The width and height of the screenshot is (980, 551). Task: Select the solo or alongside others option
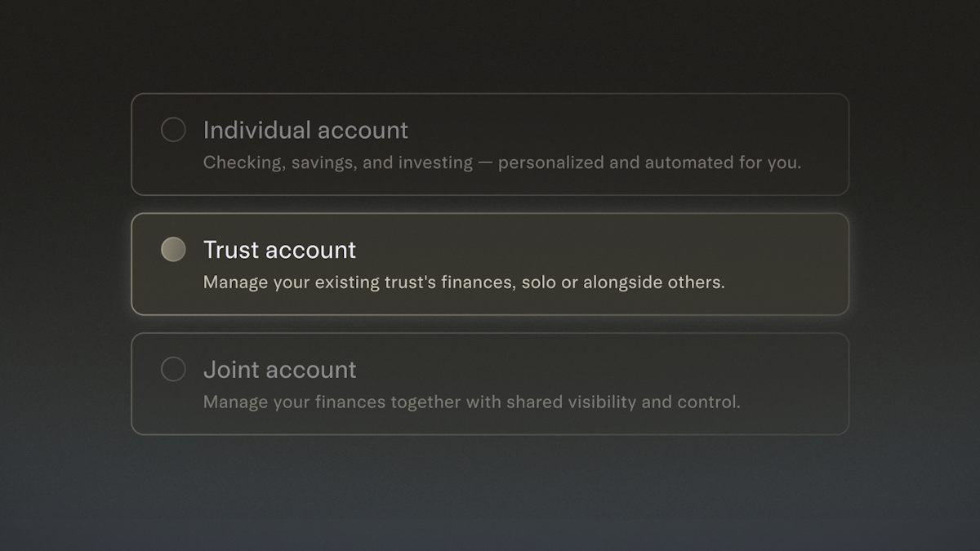490,264
